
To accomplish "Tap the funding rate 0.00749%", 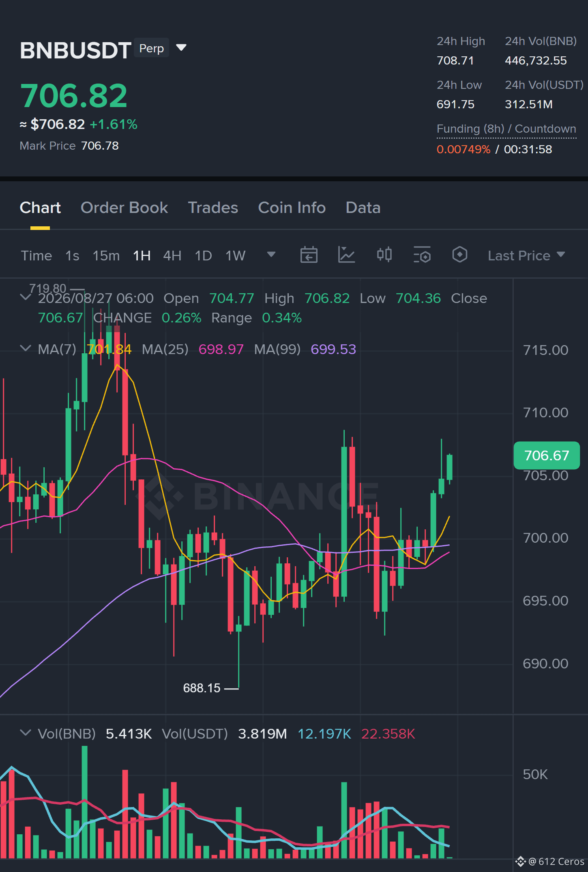I will (464, 149).
